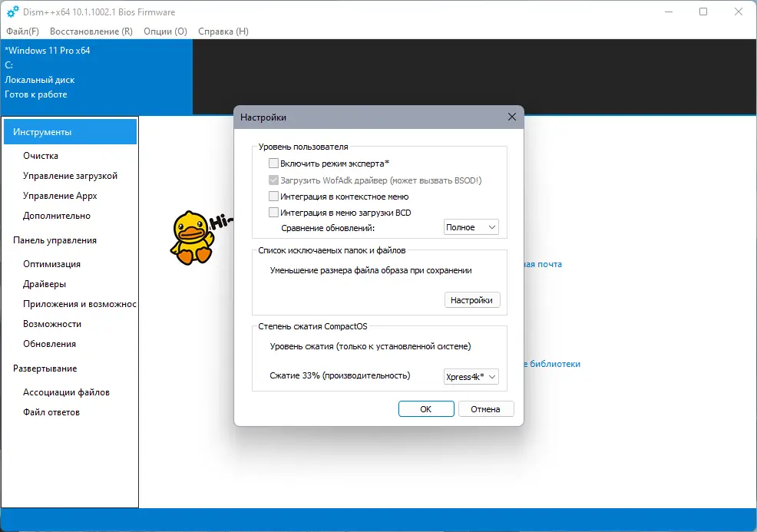Click the Уменьшение размера файла образа text
The image size is (757, 532).
coord(371,270)
